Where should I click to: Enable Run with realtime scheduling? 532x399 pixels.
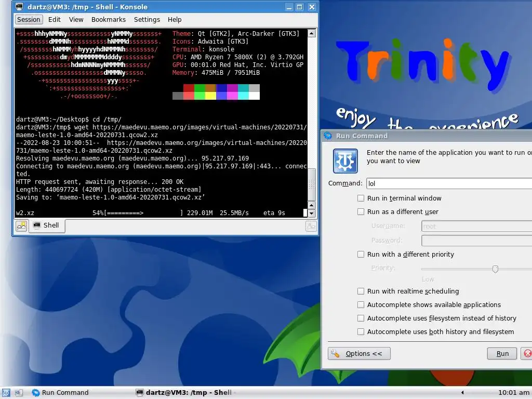click(361, 291)
